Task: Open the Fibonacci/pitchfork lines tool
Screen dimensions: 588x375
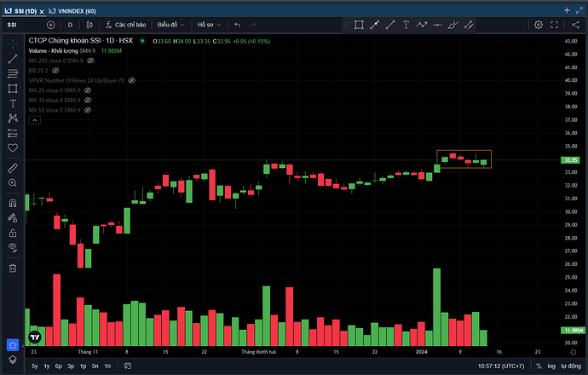Action: [13, 73]
